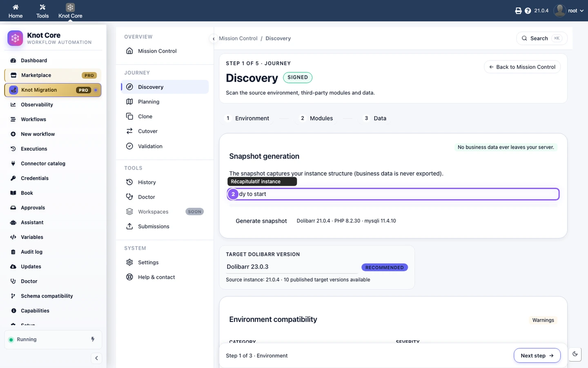Open Submissions in the tools list

click(x=165, y=227)
